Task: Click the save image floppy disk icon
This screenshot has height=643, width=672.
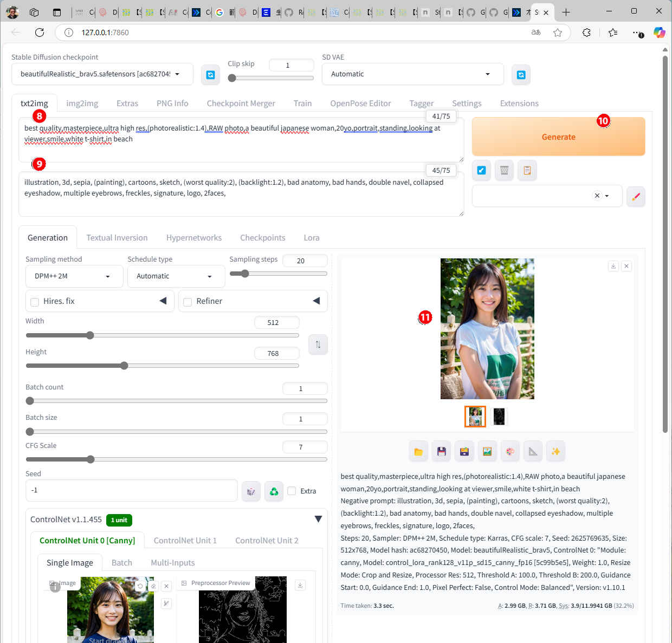Action: tap(441, 452)
